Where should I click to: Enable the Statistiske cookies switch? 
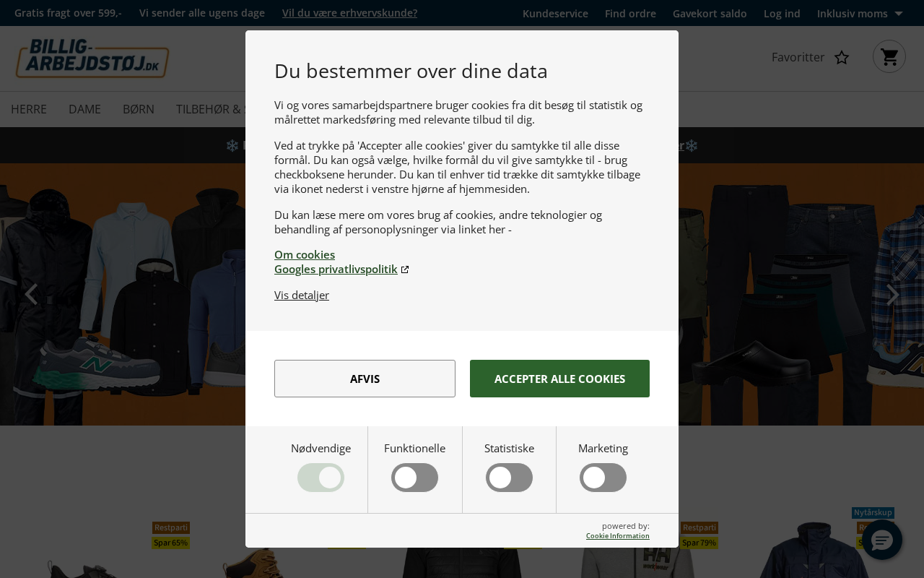509,478
